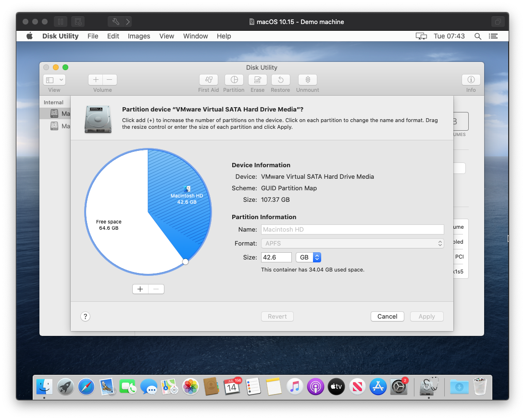This screenshot has height=420, width=525.
Task: Click the Spotlight search icon
Action: point(478,36)
